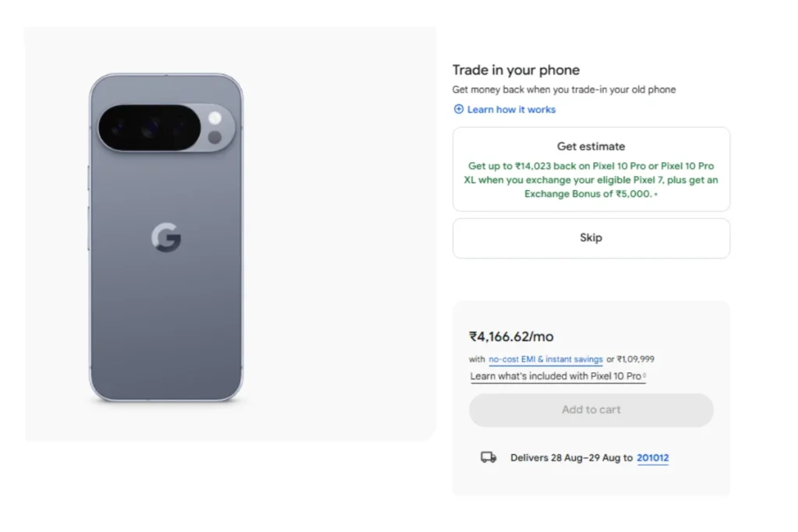
Task: Click the Google G logo on the phone
Action: tap(165, 238)
